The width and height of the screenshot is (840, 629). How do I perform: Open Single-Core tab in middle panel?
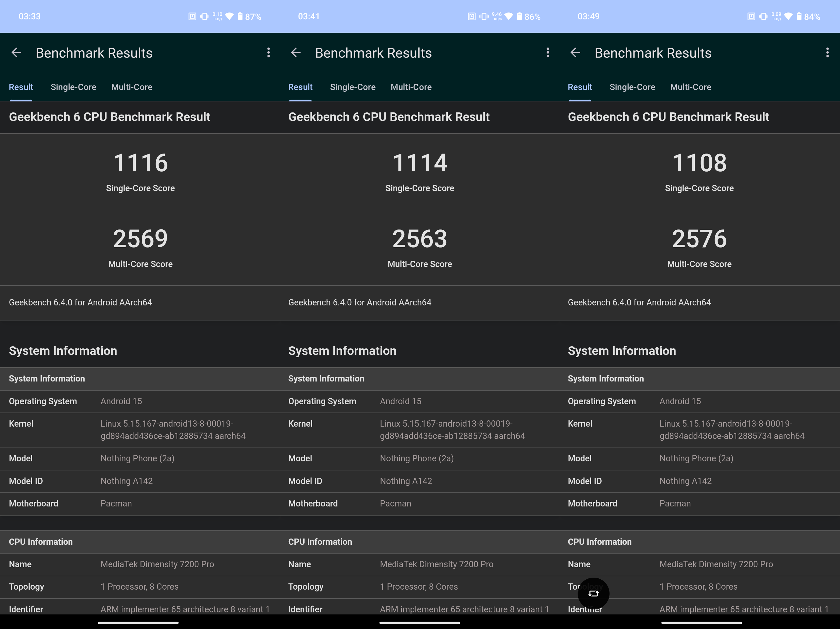tap(352, 87)
